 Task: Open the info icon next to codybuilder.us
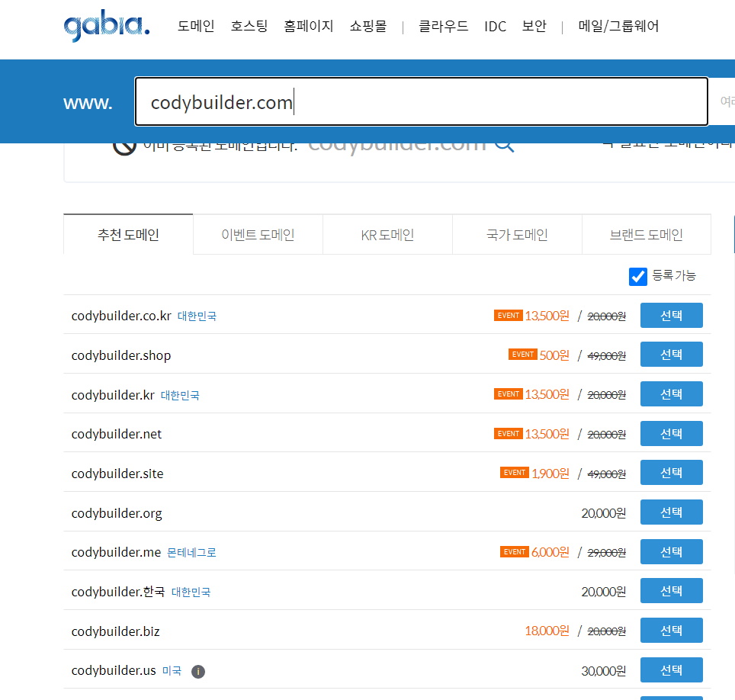198,671
